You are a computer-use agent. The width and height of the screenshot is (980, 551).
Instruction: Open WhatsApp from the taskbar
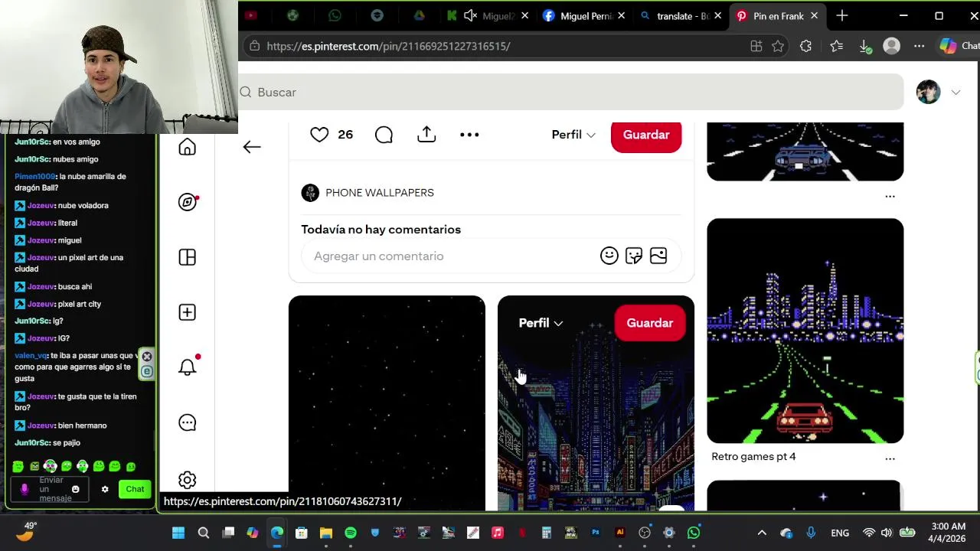694,533
